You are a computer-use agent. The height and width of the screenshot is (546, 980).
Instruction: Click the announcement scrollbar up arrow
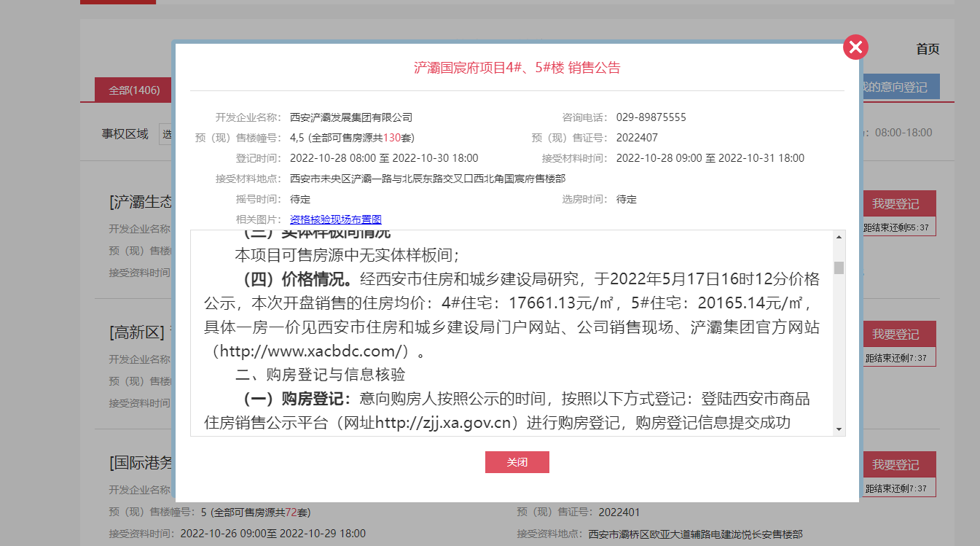tap(839, 238)
